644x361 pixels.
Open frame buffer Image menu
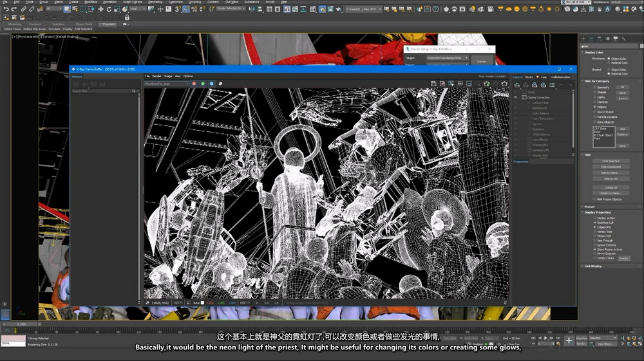168,77
